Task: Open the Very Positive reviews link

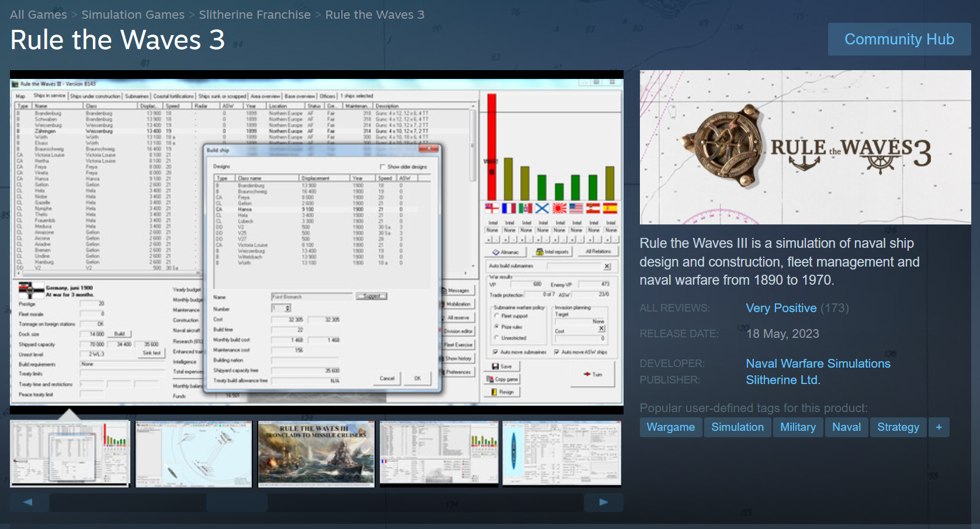Action: coord(781,308)
